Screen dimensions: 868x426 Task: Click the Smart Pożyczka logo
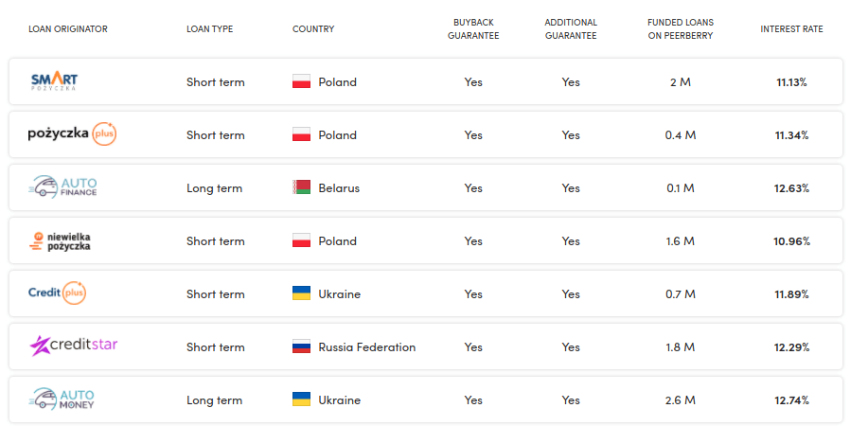(54, 81)
